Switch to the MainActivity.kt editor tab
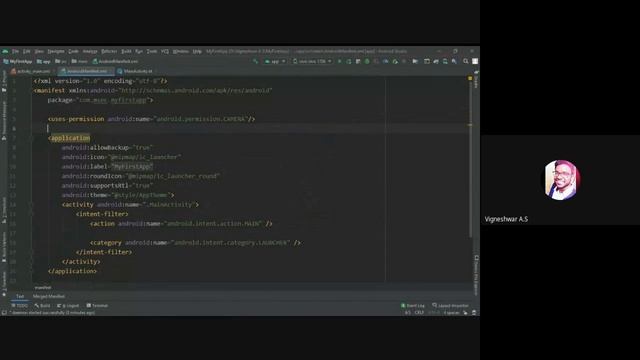This screenshot has width=640, height=360. 136,71
